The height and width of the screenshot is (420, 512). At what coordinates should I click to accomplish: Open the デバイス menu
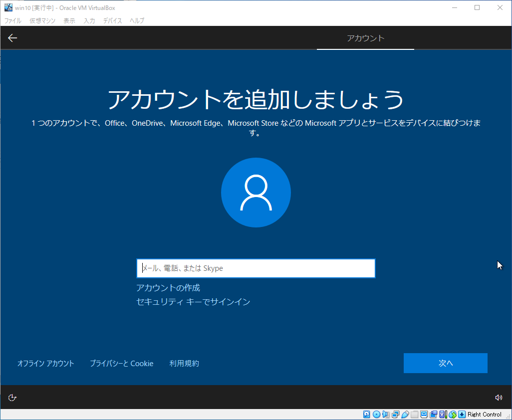click(112, 20)
